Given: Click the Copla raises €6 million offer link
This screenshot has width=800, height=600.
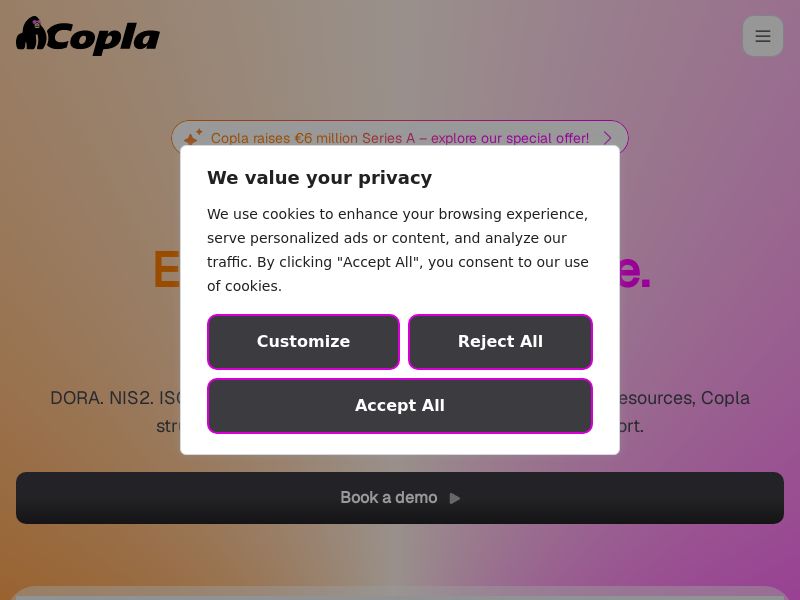Looking at the screenshot, I should tap(400, 138).
